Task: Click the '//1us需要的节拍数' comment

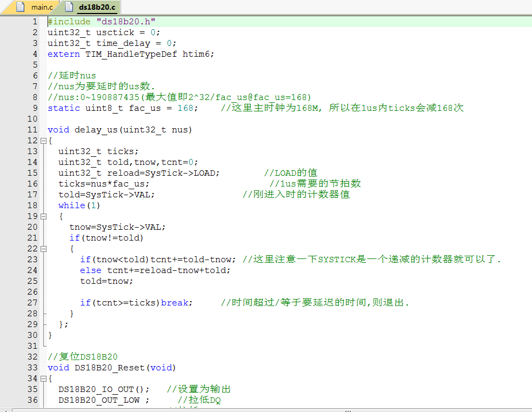Action: [315, 184]
